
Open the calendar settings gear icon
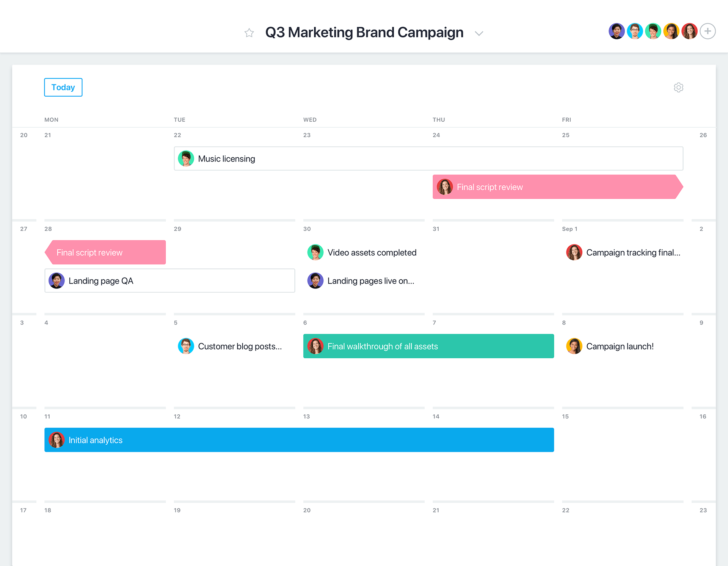(679, 87)
